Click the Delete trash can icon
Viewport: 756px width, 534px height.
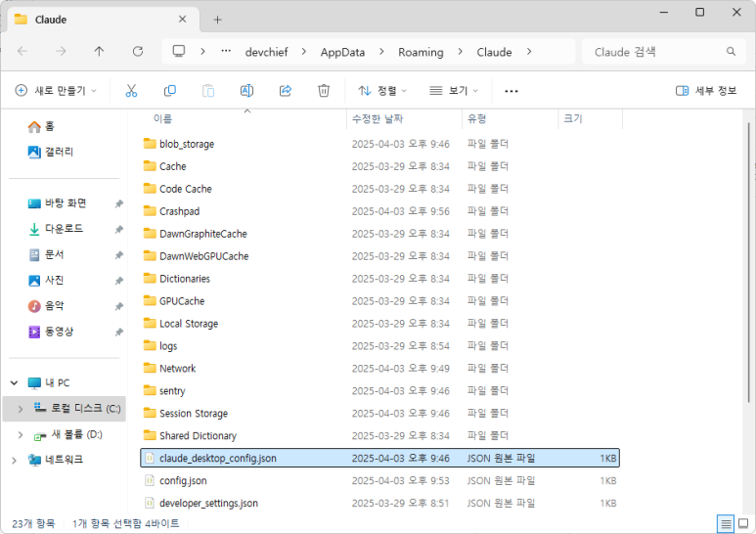[324, 91]
